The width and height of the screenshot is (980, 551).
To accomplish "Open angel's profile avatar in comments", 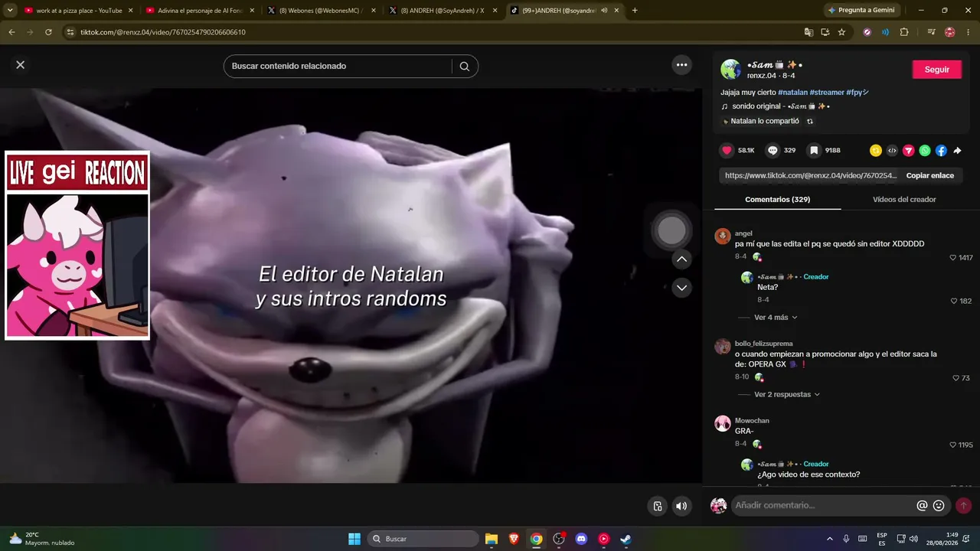I will (722, 236).
